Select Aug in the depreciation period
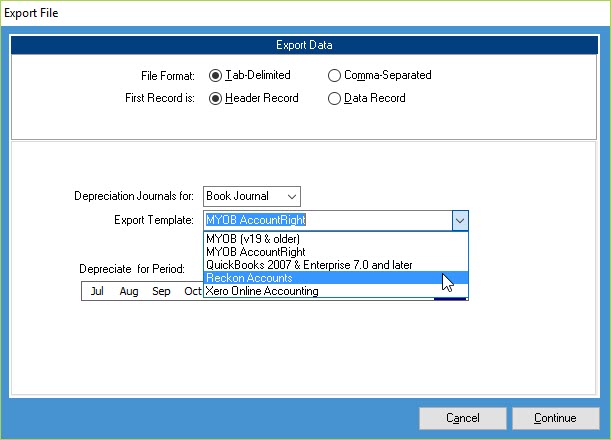Screen dimensions: 611x440 point(129,291)
